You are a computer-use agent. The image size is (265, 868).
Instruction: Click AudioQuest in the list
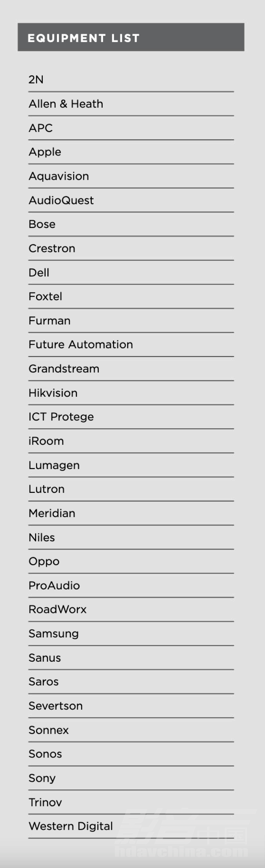pos(131,200)
